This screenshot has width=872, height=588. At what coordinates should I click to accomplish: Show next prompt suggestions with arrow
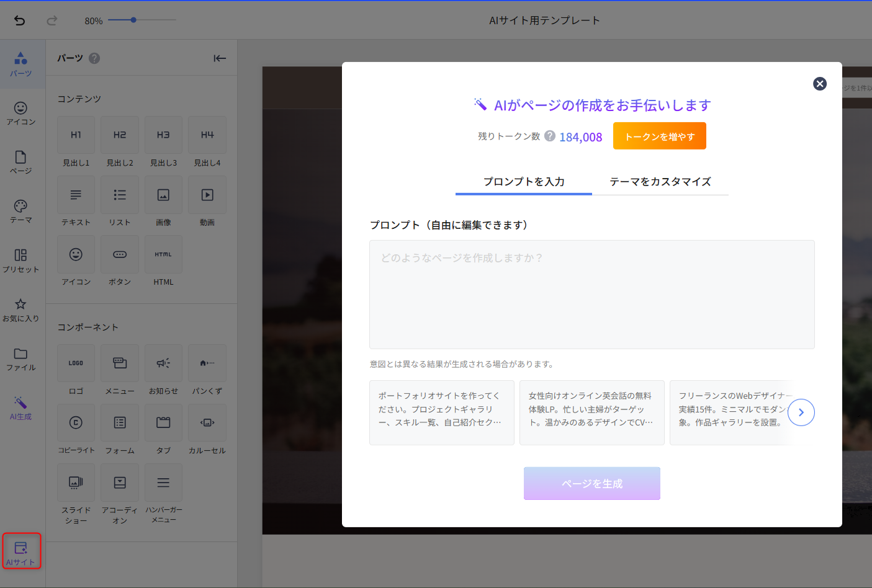tap(801, 412)
